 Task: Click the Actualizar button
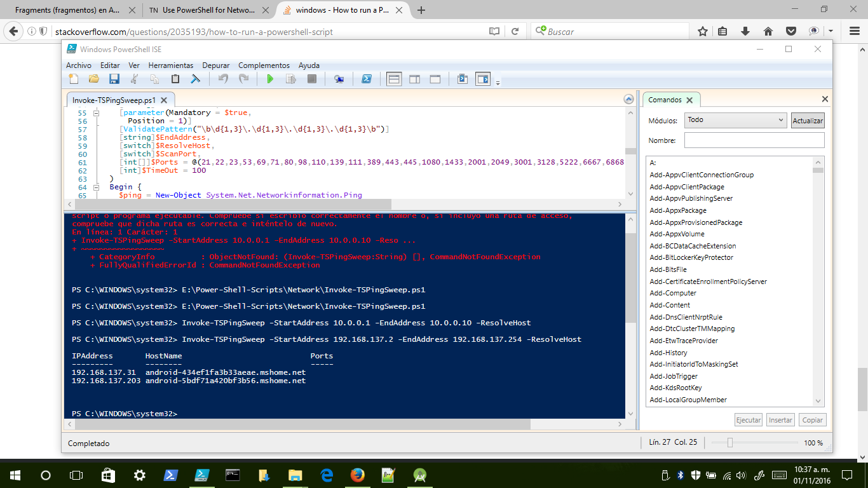click(808, 121)
